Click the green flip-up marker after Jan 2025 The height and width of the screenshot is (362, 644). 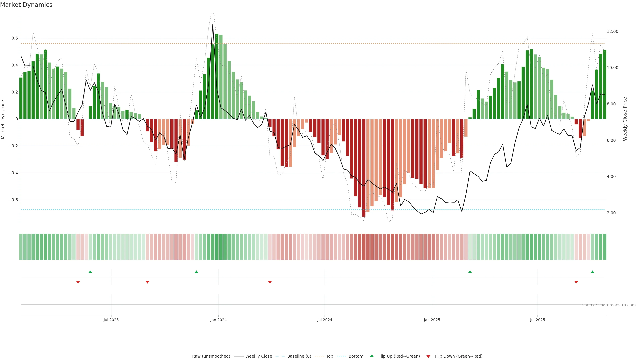tap(470, 272)
